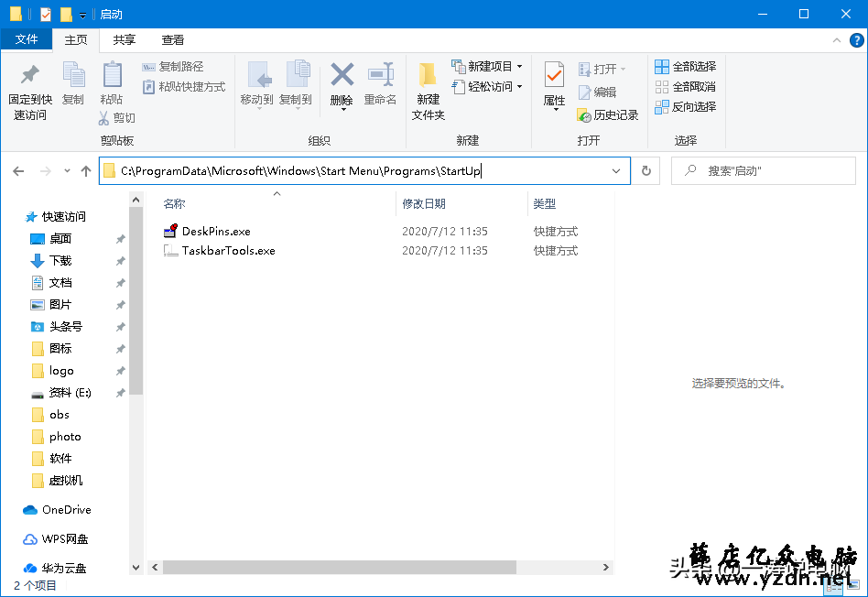Viewport: 868px width, 597px height.
Task: Open OneDrive in sidebar
Action: click(57, 509)
